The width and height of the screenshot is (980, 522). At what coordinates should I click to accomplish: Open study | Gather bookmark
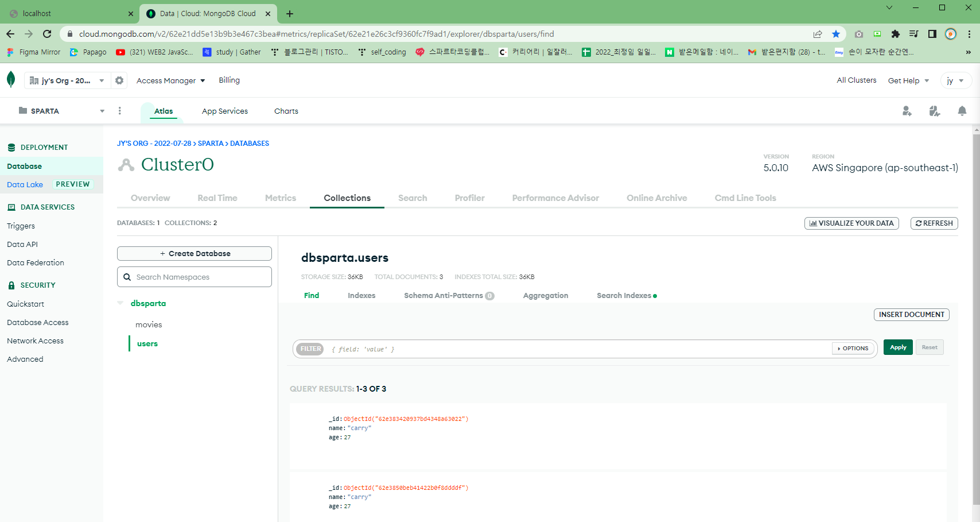point(232,52)
